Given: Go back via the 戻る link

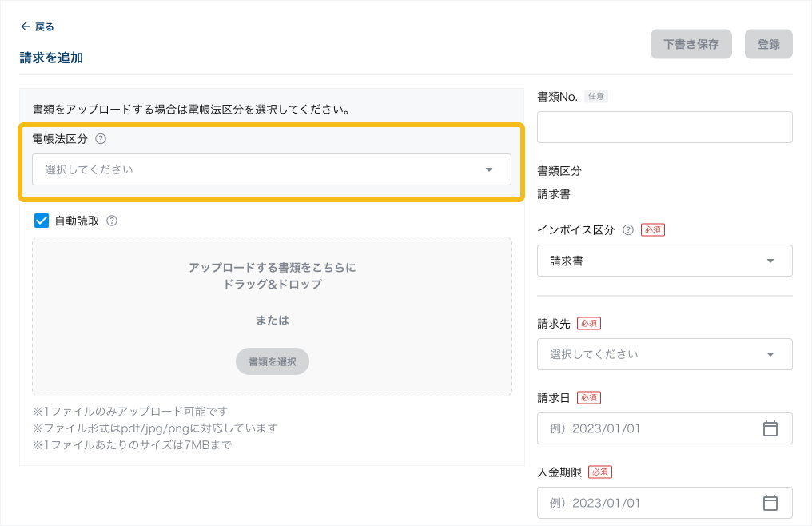Looking at the screenshot, I should click(x=44, y=26).
